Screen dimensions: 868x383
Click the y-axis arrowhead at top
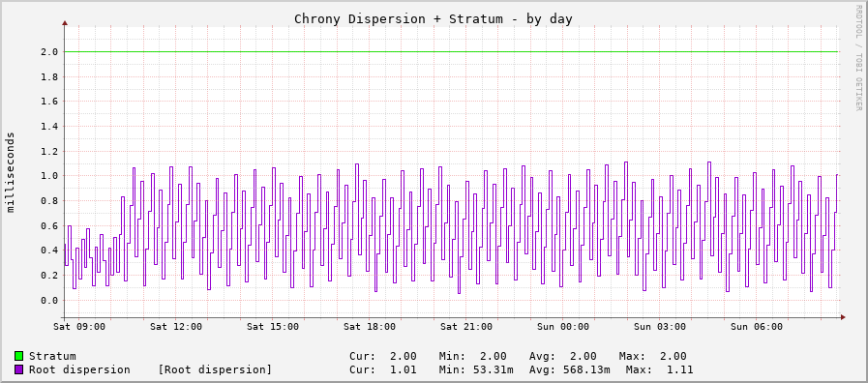click(65, 22)
